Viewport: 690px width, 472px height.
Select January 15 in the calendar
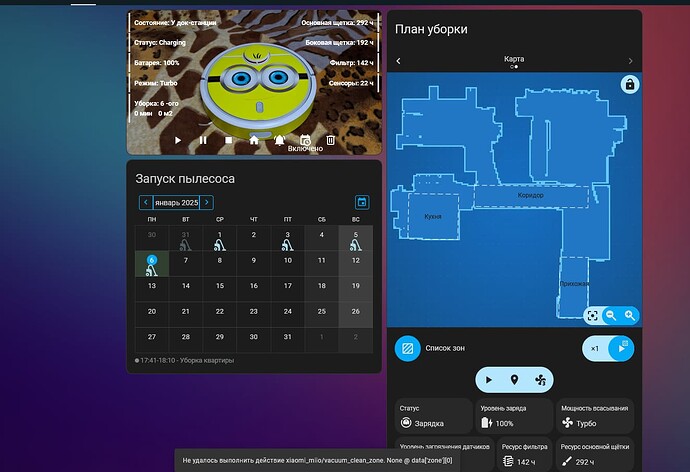point(220,289)
